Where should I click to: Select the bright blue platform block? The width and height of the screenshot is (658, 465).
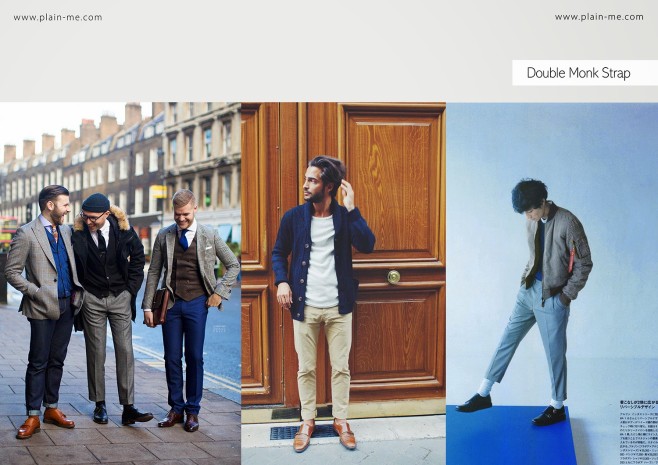point(511,435)
